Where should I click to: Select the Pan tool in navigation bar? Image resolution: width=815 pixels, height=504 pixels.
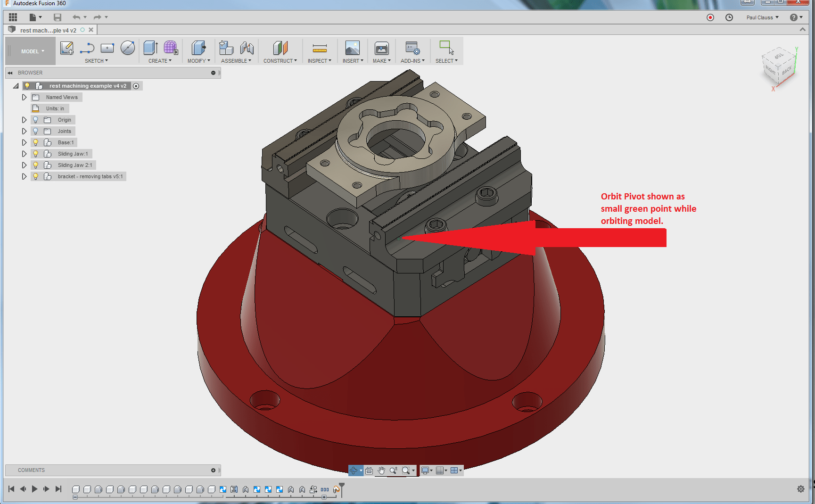point(381,470)
